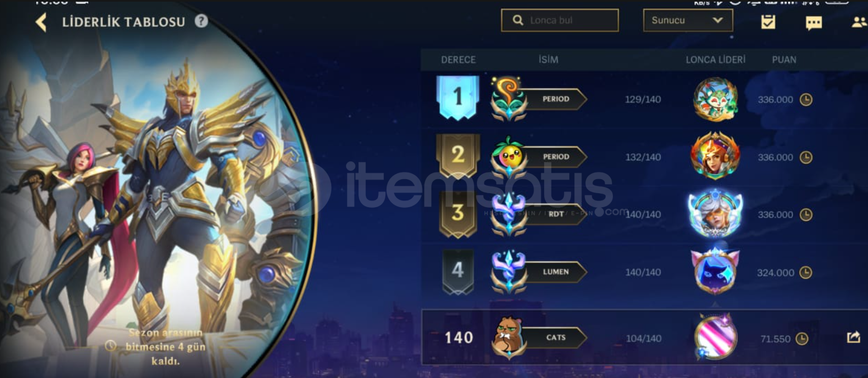
Task: View rank 1 guild leader avatar
Action: 715,99
